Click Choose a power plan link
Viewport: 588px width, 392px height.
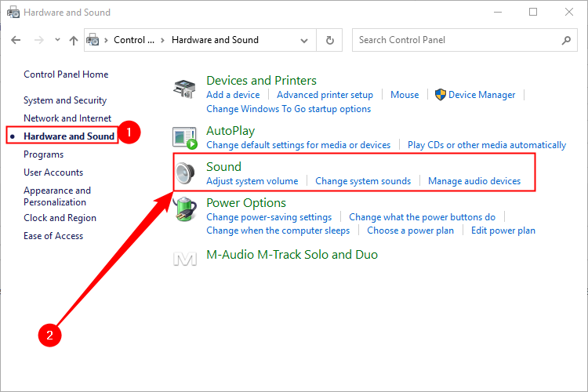click(x=410, y=230)
